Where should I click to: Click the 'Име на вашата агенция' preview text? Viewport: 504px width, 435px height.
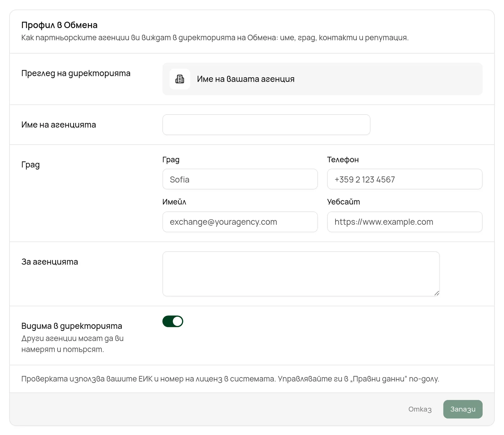[246, 79]
